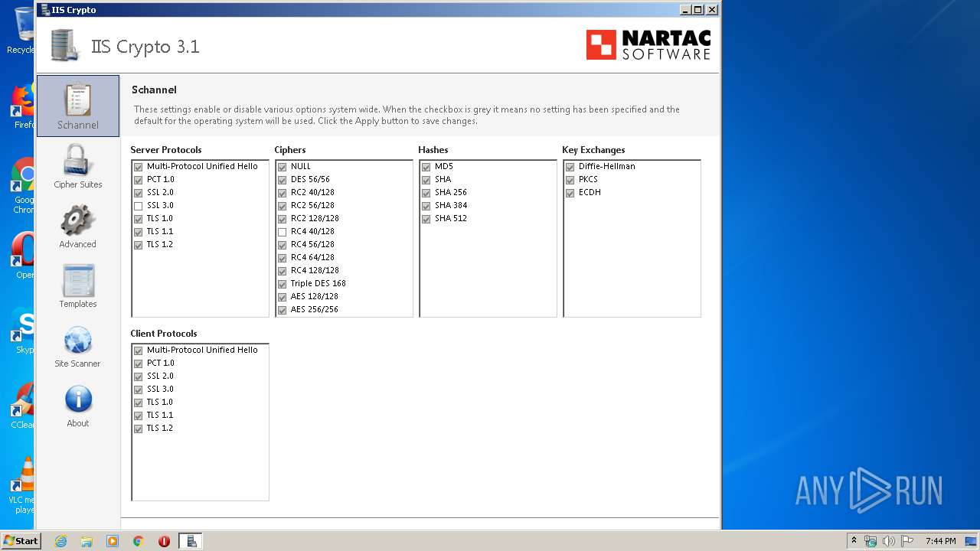Toggle the SHA 512 hash checkbox
Screen dimensions: 980x551
coord(426,219)
